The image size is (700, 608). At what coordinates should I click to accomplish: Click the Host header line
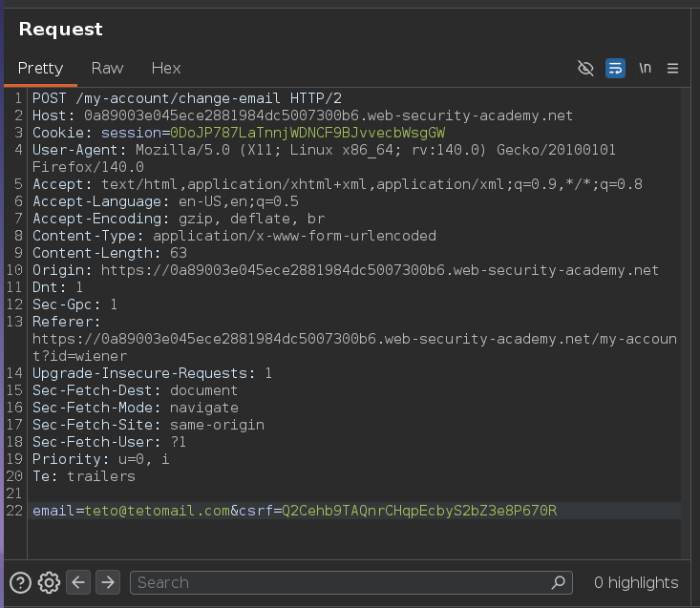[303, 115]
